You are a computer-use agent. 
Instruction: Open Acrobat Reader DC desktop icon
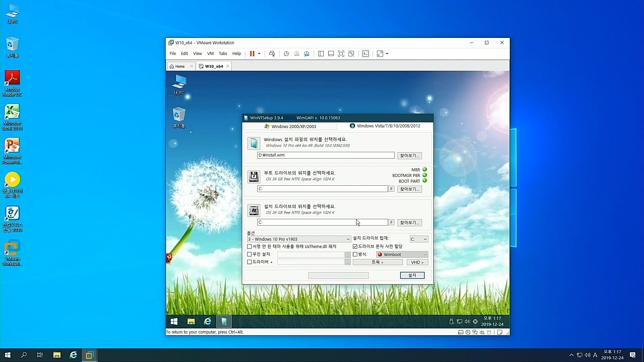12,83
